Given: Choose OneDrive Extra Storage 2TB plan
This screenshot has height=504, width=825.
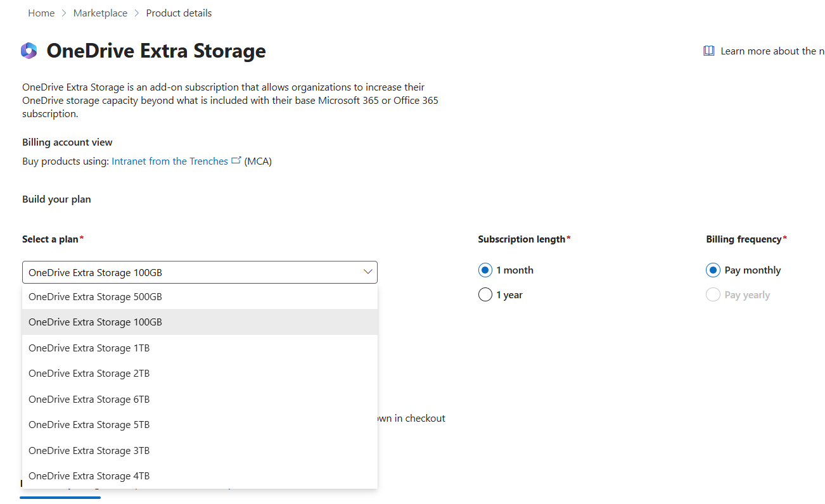Looking at the screenshot, I should coord(200,374).
